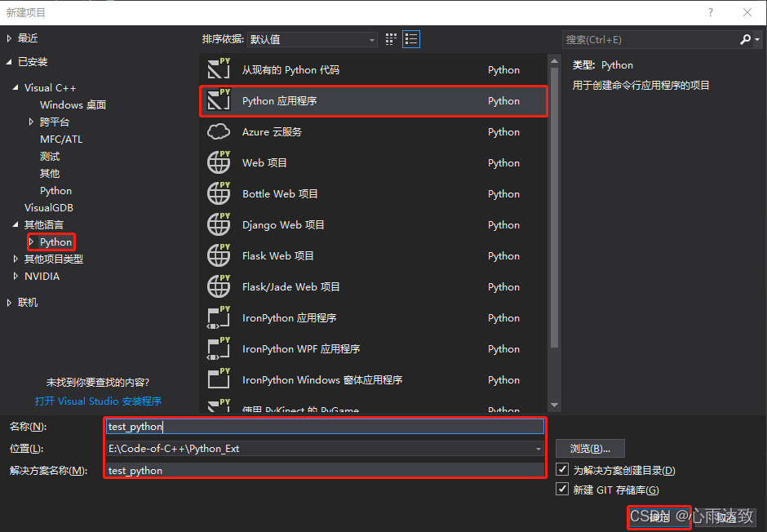Open the 排序依据 默认值 dropdown
767x532 pixels.
313,40
